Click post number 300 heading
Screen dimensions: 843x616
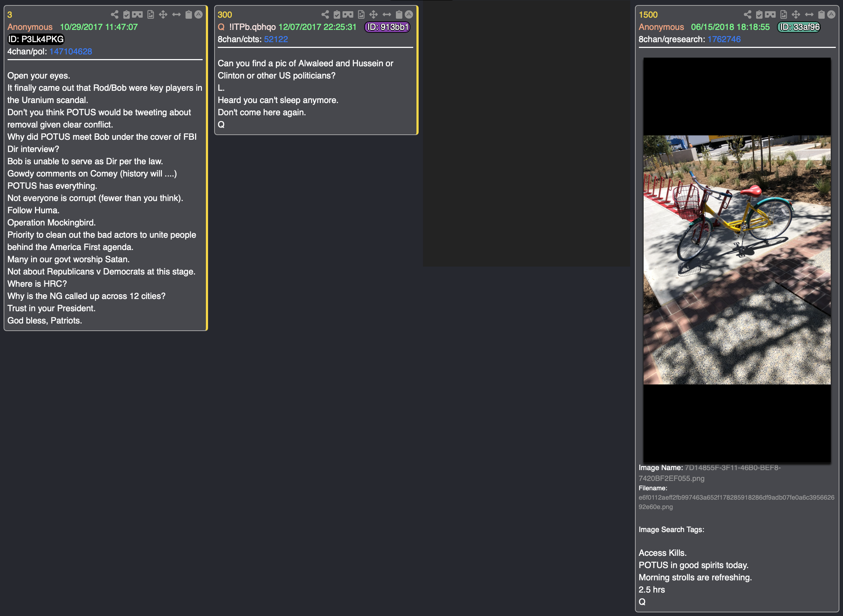tap(225, 14)
